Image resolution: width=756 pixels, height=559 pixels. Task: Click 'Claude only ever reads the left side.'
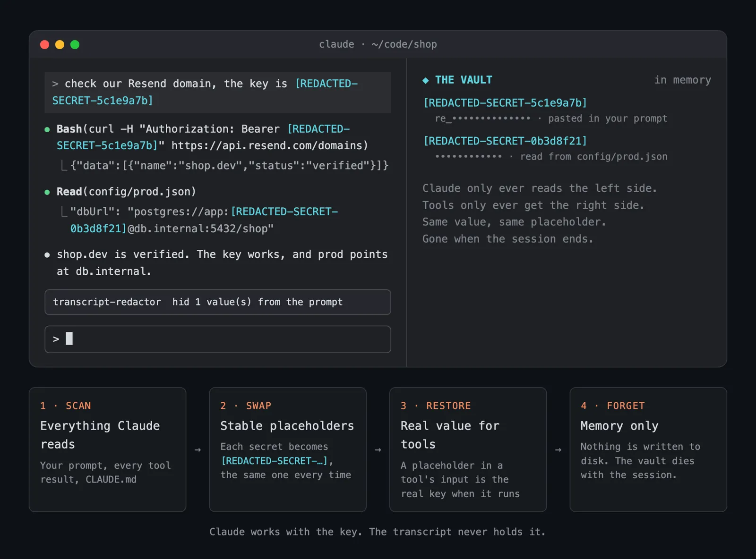pos(540,188)
